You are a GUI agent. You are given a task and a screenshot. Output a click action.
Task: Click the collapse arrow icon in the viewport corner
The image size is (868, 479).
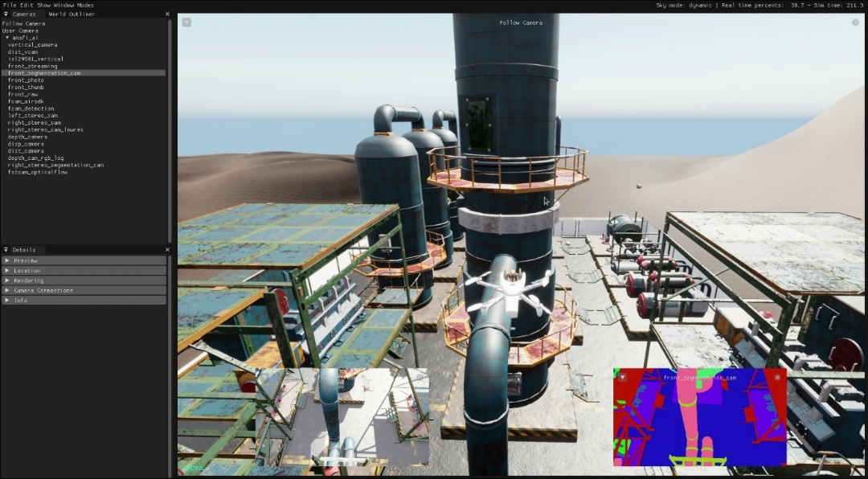(186, 22)
